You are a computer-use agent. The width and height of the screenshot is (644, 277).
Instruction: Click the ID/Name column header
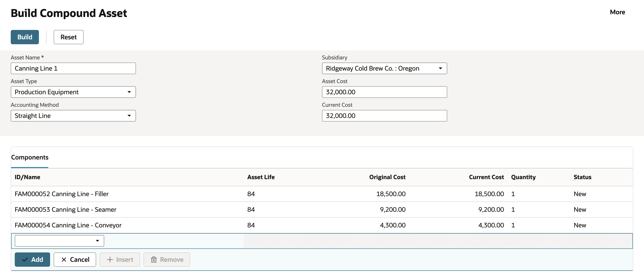pyautogui.click(x=28, y=177)
